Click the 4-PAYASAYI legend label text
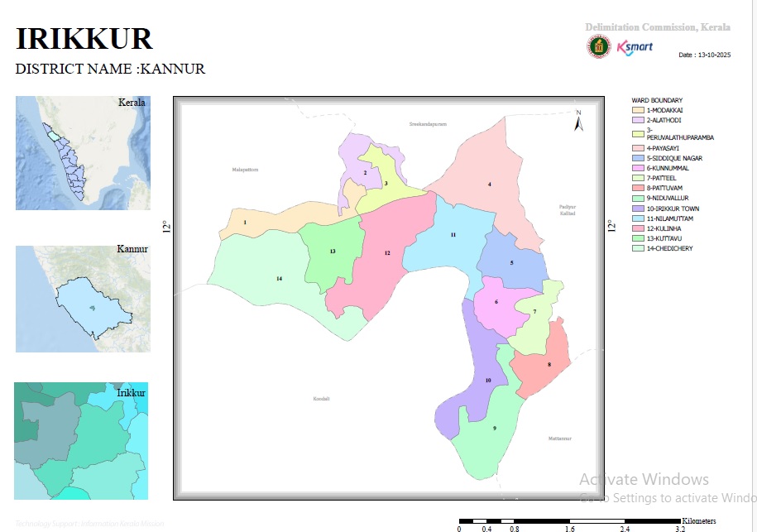The width and height of the screenshot is (757, 532). [x=663, y=148]
